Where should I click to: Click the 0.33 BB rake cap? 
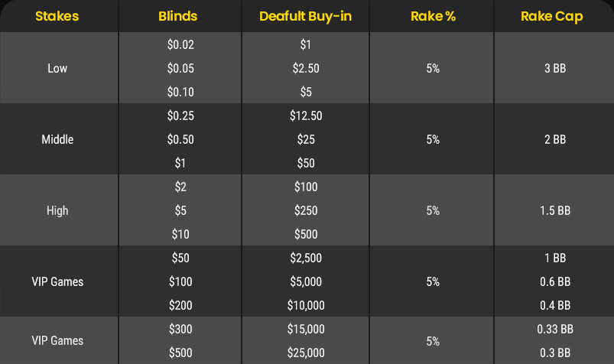[x=555, y=329]
